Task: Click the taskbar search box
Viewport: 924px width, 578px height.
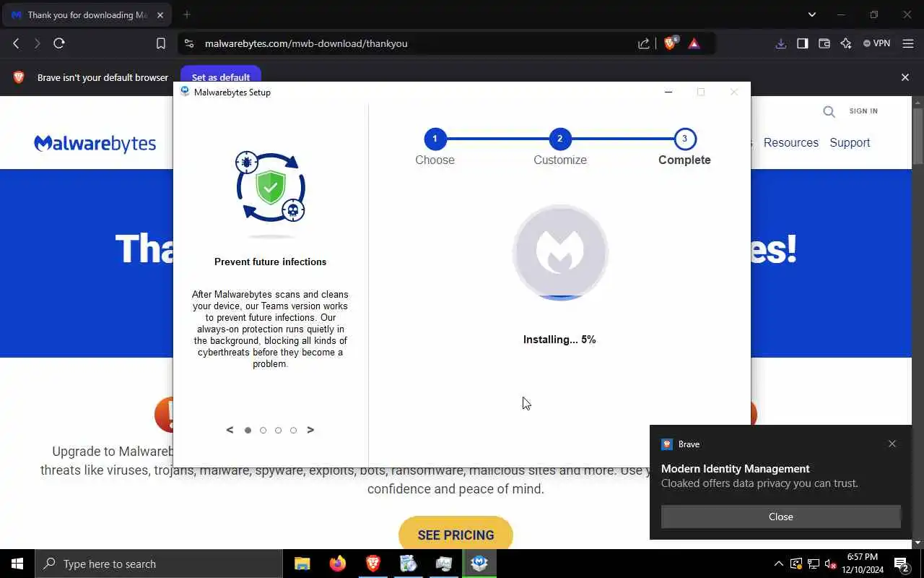Action: [159, 564]
